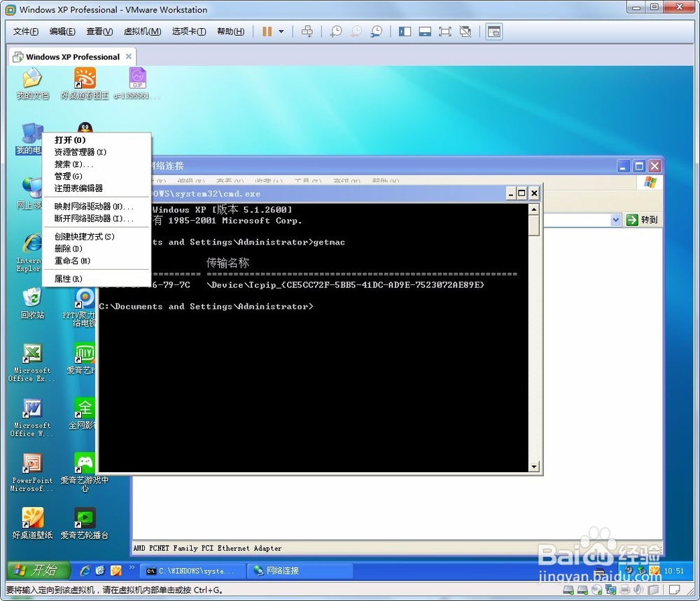Click inside the cmd console at the prompt

317,307
